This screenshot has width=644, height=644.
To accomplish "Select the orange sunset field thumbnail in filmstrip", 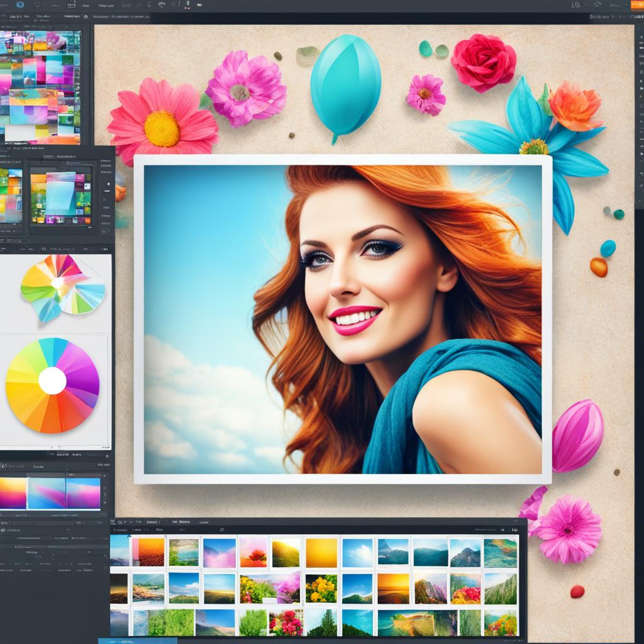I will 148,552.
